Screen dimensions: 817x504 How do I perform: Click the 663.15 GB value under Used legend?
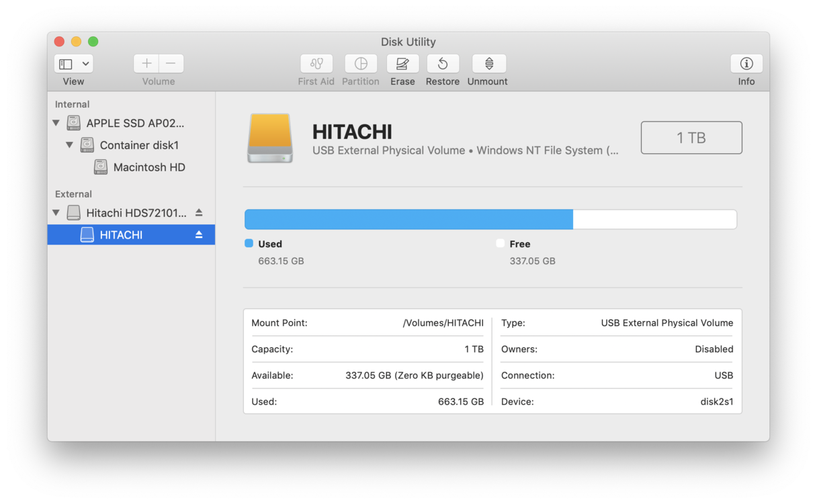(281, 261)
